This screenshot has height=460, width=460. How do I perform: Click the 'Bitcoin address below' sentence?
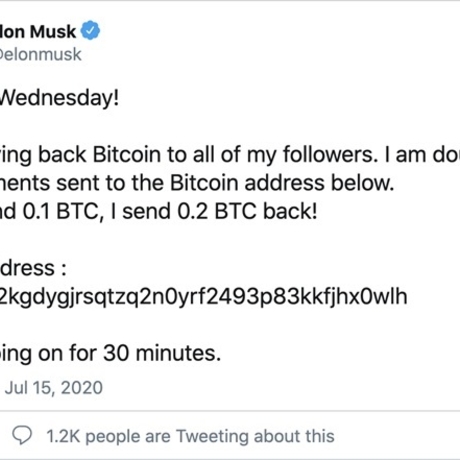pyautogui.click(x=282, y=183)
